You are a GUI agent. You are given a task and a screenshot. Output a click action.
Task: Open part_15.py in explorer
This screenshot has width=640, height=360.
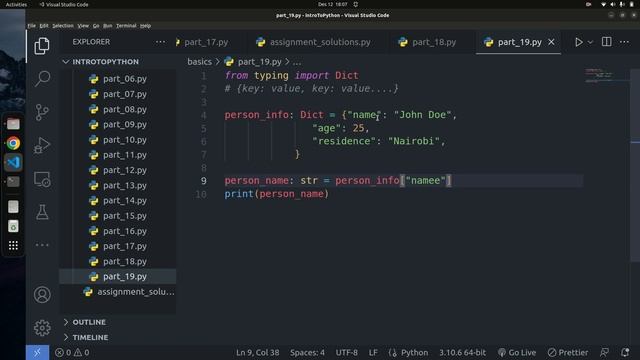point(124,216)
